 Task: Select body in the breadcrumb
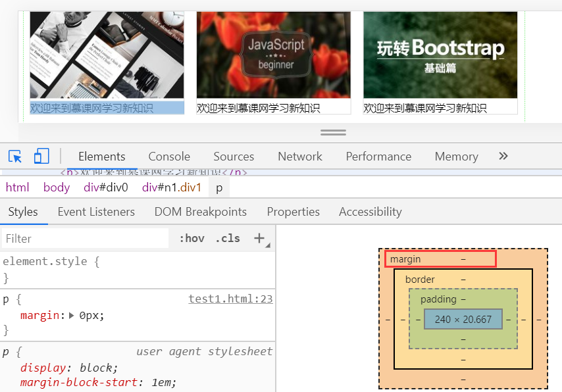coord(57,187)
